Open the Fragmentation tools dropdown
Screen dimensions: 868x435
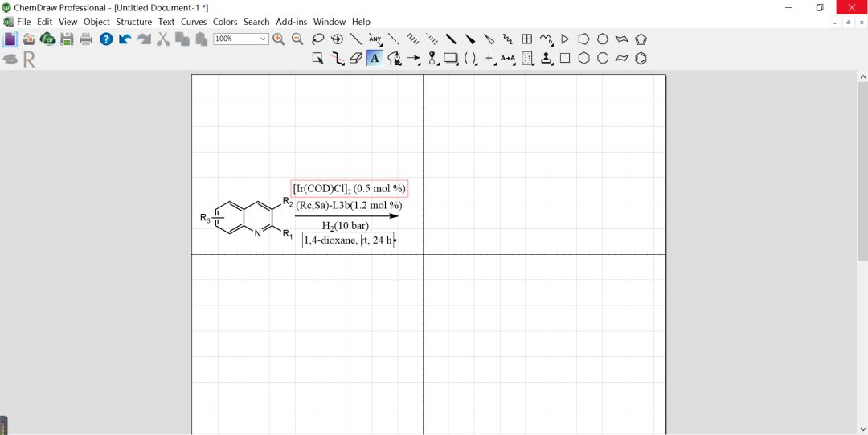[x=337, y=58]
